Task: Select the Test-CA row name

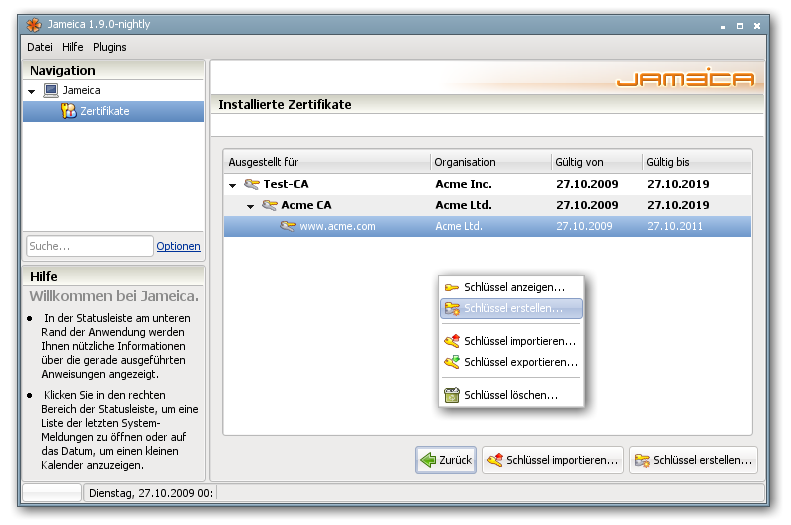Action: coord(286,184)
